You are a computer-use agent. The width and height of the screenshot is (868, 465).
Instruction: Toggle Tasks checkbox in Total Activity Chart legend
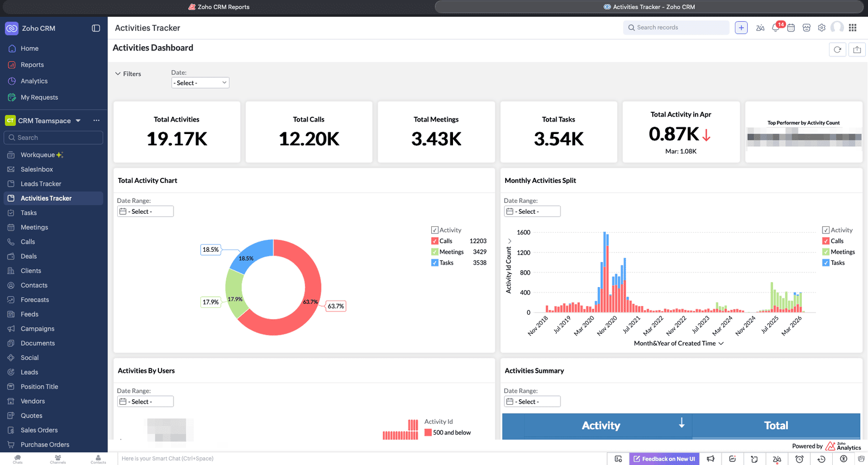click(435, 263)
